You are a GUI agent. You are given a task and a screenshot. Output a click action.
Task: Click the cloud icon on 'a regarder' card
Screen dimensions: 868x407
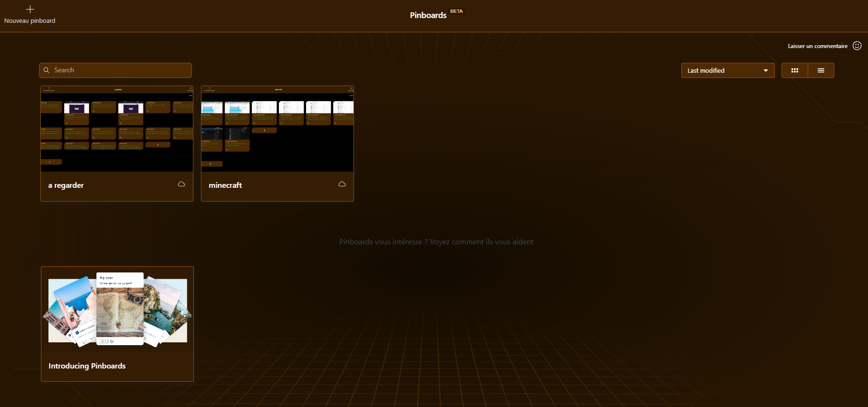pyautogui.click(x=181, y=184)
